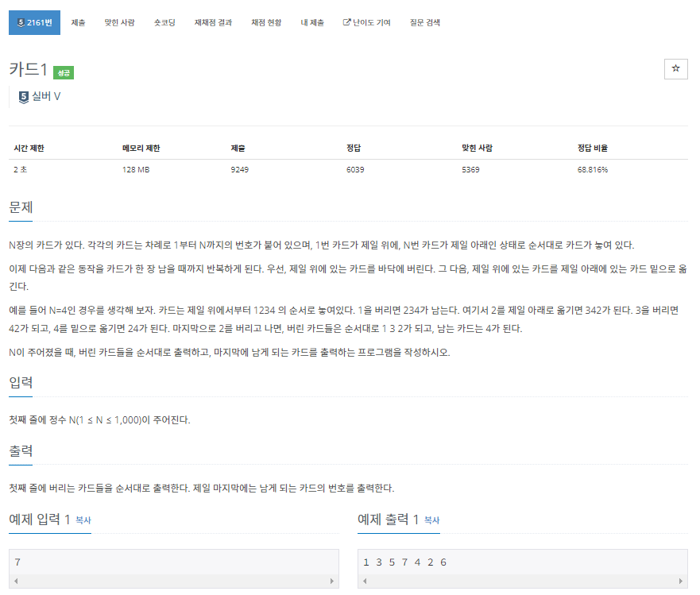Click the 2 초 time limit value
The height and width of the screenshot is (595, 700).
[20, 170]
